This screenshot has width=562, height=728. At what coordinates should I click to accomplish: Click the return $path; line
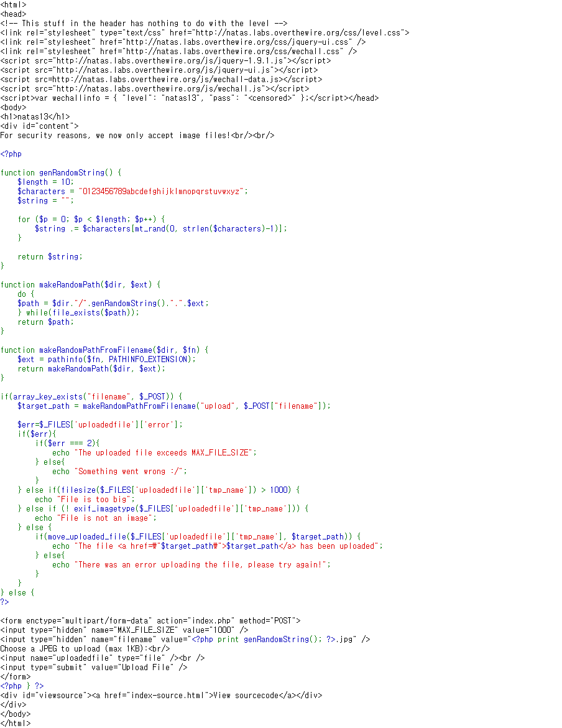pyautogui.click(x=45, y=322)
